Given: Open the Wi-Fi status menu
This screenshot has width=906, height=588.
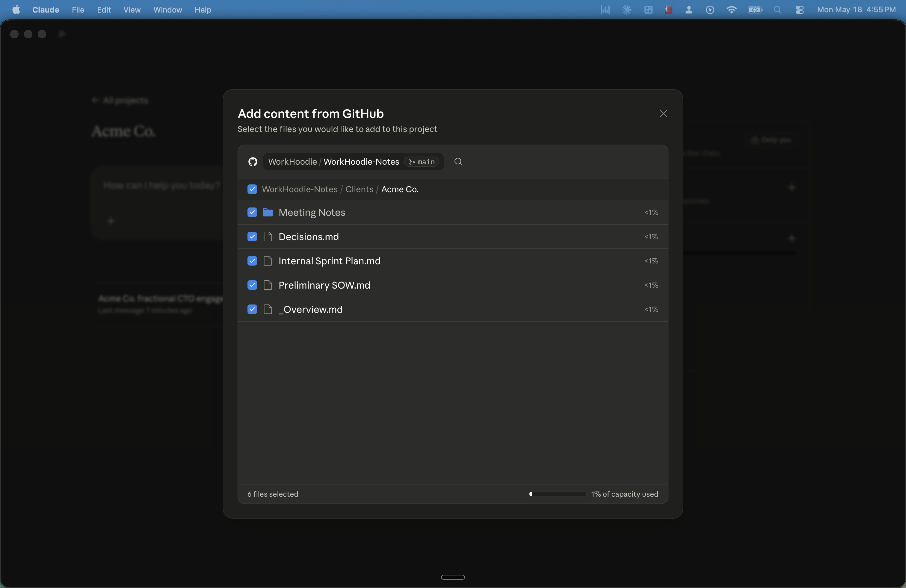Looking at the screenshot, I should (x=731, y=10).
